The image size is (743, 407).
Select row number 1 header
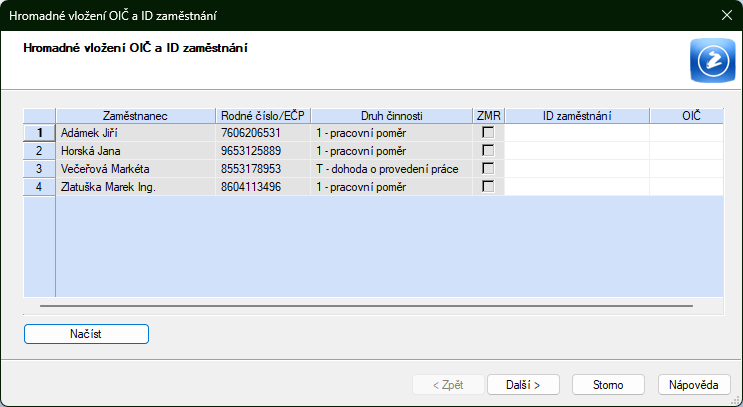(x=39, y=132)
